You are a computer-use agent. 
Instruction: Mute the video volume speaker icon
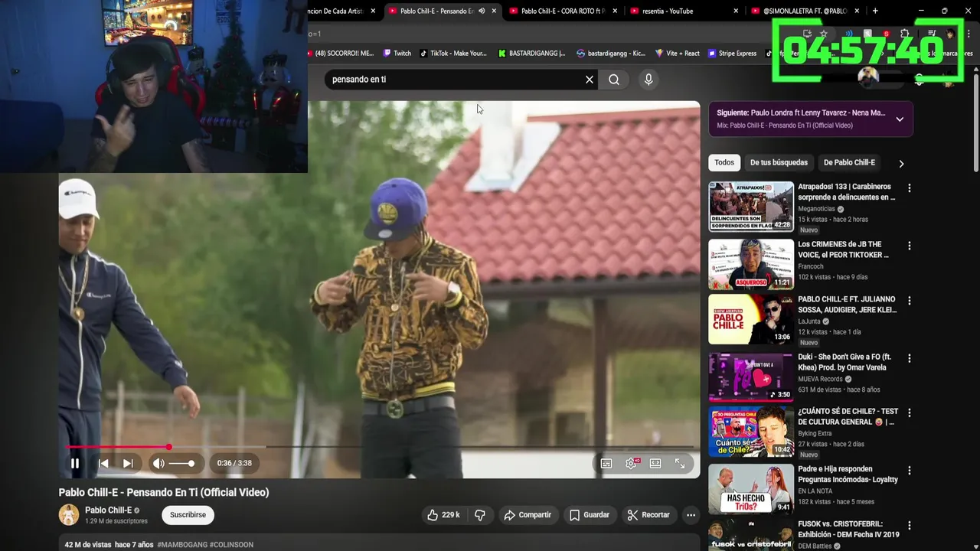(158, 463)
